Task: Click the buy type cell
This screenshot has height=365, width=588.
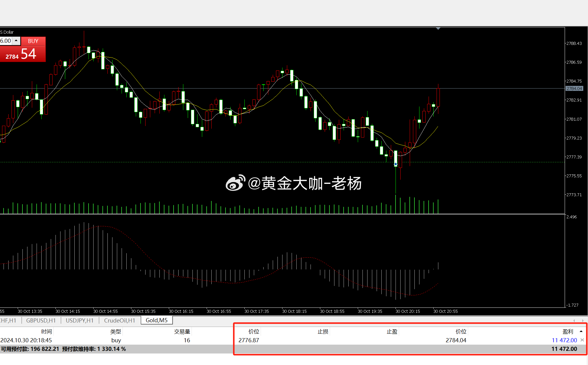Action: (116, 340)
